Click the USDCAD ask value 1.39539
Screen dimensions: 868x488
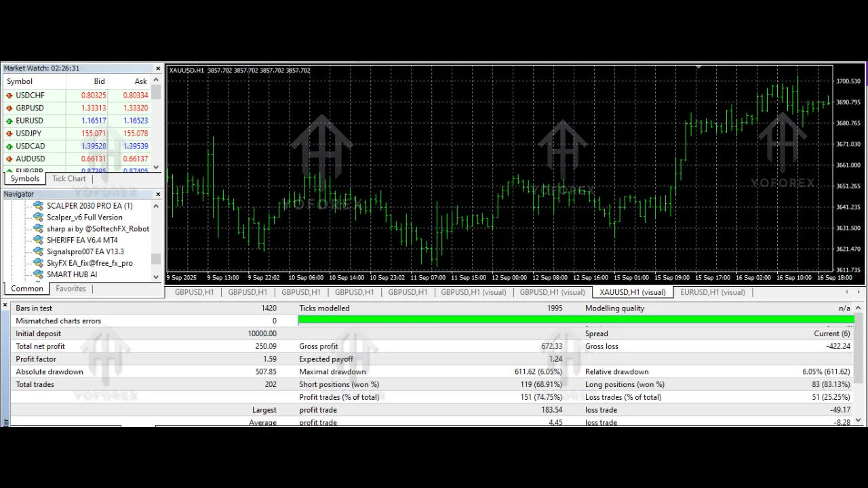coord(136,146)
